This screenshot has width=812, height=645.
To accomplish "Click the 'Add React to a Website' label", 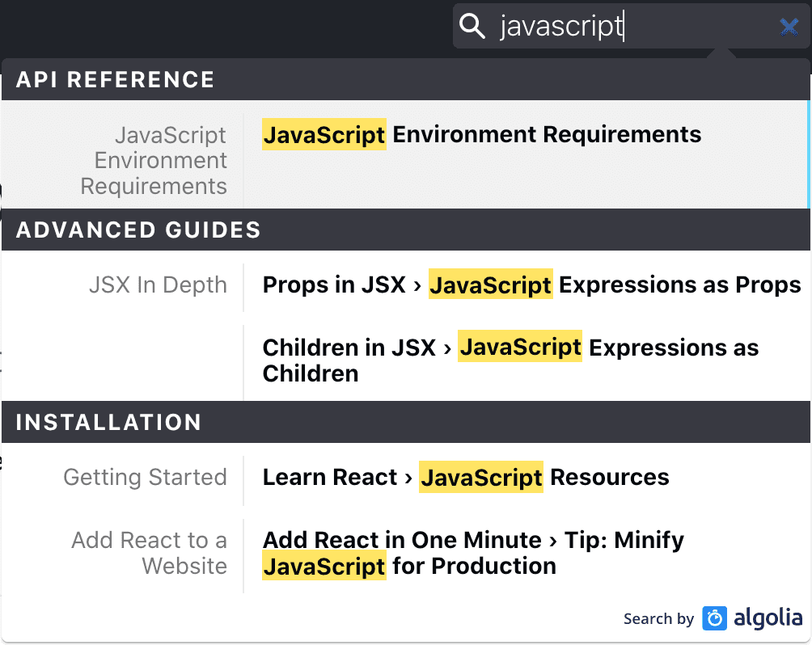I will 150,553.
